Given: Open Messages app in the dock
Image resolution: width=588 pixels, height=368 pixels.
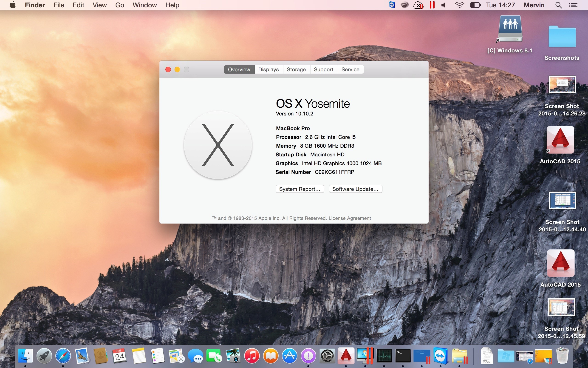Looking at the screenshot, I should click(x=195, y=356).
